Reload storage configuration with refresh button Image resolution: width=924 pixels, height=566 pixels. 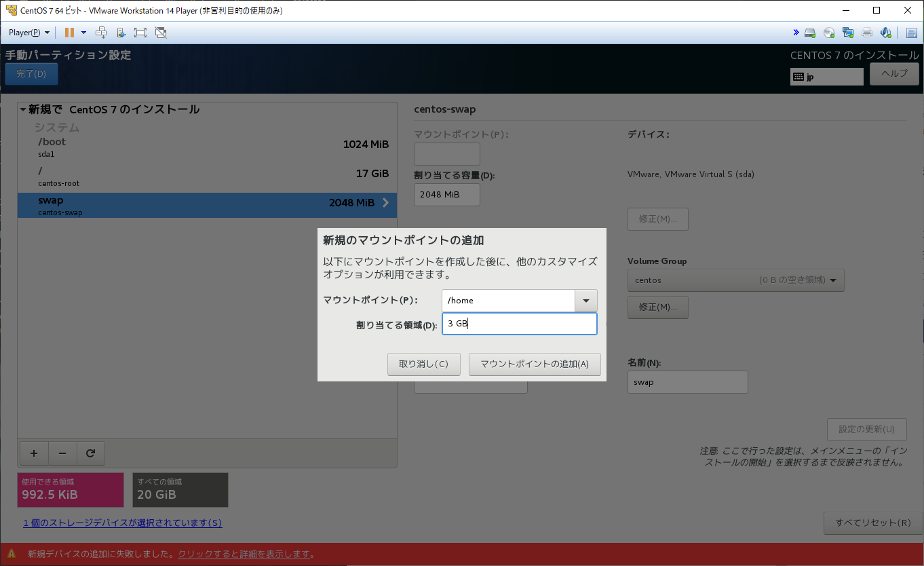tap(90, 453)
